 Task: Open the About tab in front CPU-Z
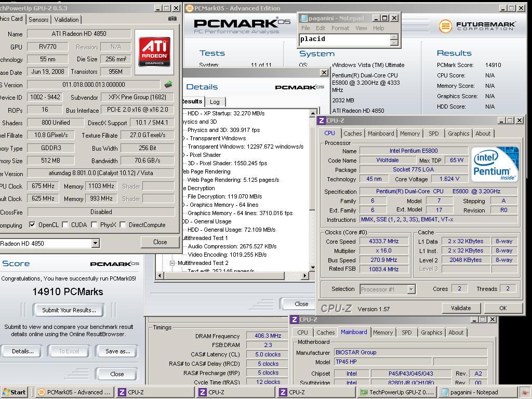483,134
